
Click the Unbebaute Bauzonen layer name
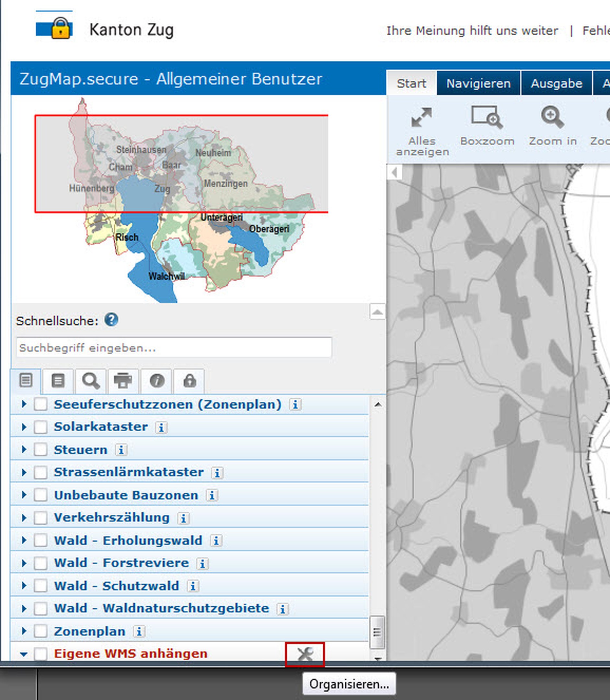tap(126, 495)
